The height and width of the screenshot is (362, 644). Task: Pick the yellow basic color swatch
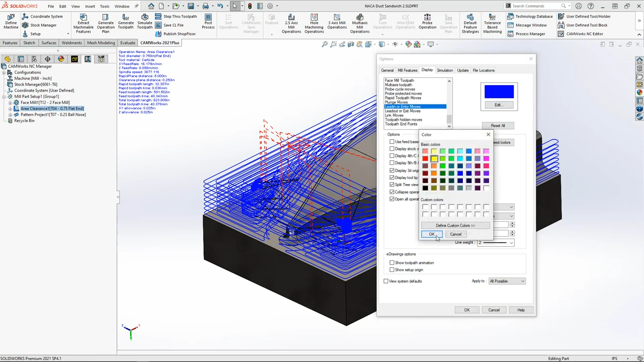click(x=434, y=158)
